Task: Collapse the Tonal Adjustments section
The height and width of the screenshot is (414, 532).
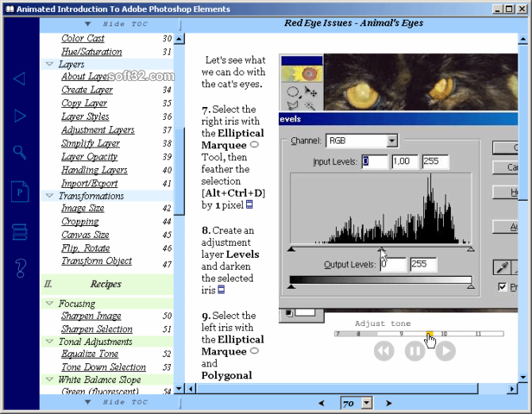Action: pos(49,341)
